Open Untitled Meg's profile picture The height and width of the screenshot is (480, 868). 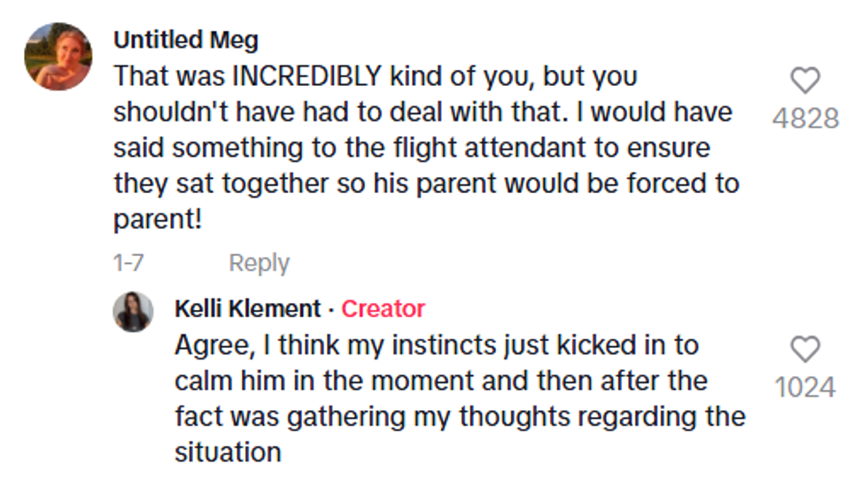coord(58,57)
